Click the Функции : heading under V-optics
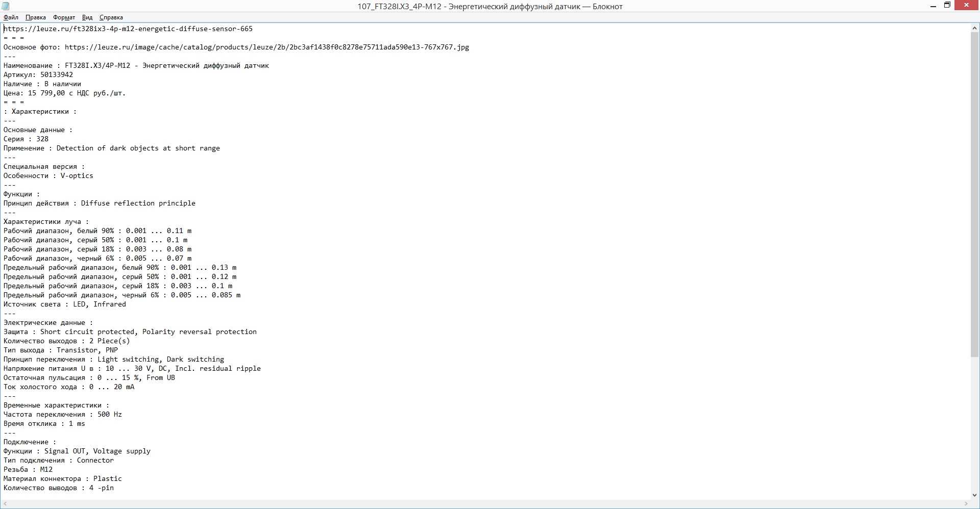This screenshot has width=980, height=509. (22, 194)
